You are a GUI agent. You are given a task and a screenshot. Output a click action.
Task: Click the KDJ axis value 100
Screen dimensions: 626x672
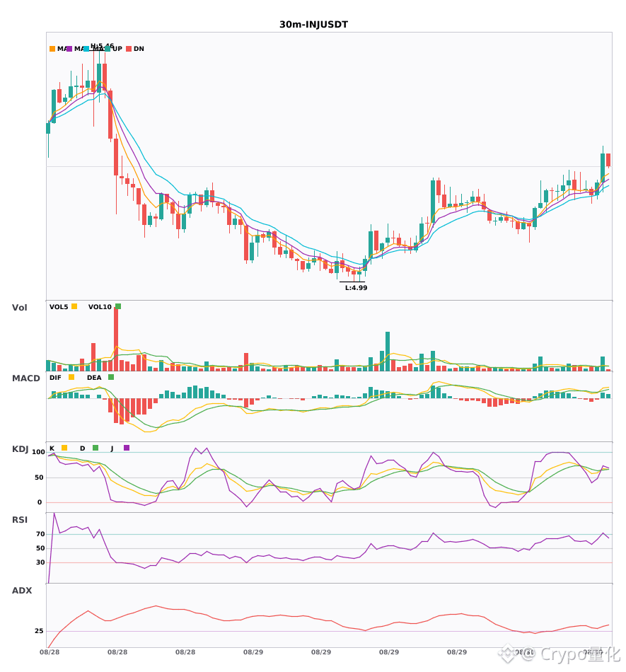[x=39, y=452]
